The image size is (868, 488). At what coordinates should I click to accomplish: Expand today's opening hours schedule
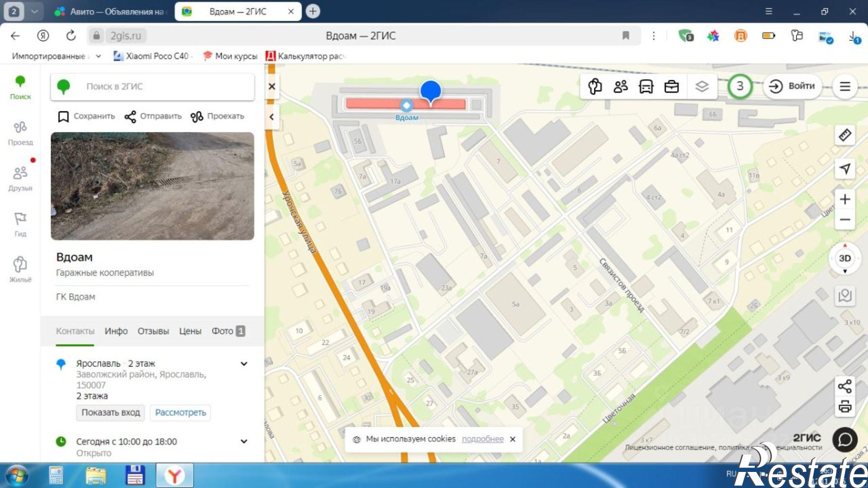pyautogui.click(x=244, y=441)
